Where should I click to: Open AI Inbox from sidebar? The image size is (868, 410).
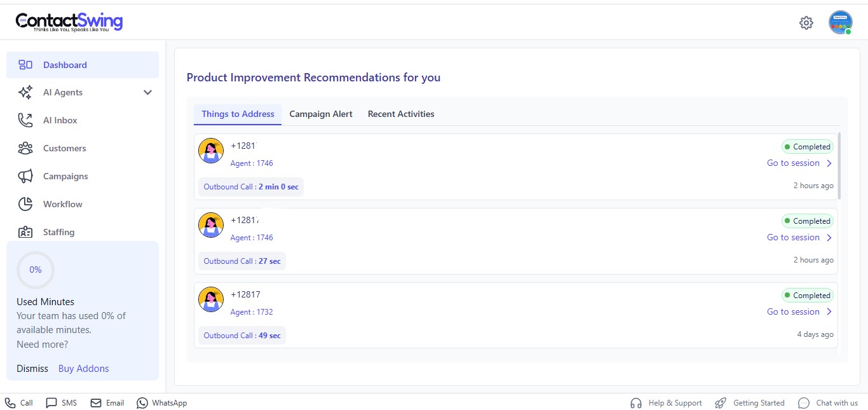(x=60, y=120)
